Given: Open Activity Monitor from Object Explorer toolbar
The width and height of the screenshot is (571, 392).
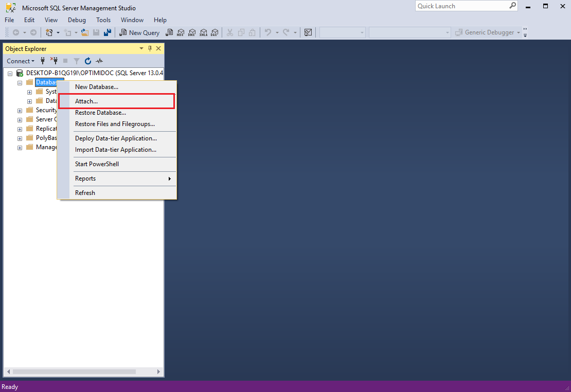Looking at the screenshot, I should pos(99,61).
